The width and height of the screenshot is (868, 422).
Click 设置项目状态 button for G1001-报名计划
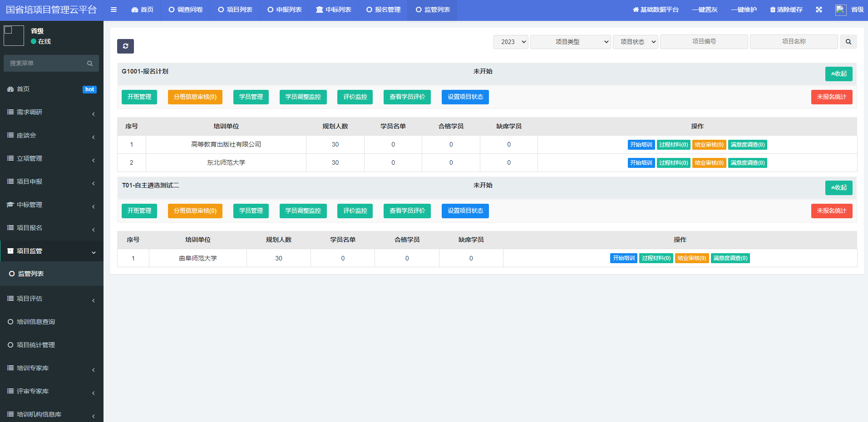465,97
